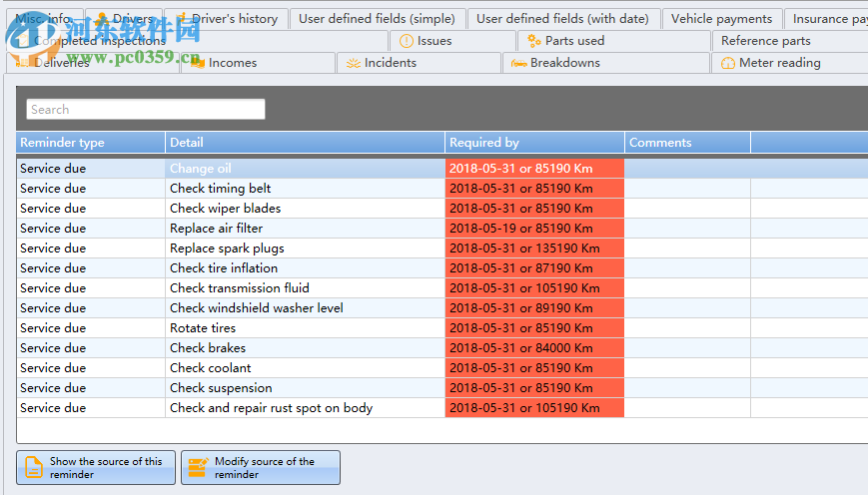The height and width of the screenshot is (495, 868).
Task: Sort by Reminder type column header
Action: click(x=91, y=143)
